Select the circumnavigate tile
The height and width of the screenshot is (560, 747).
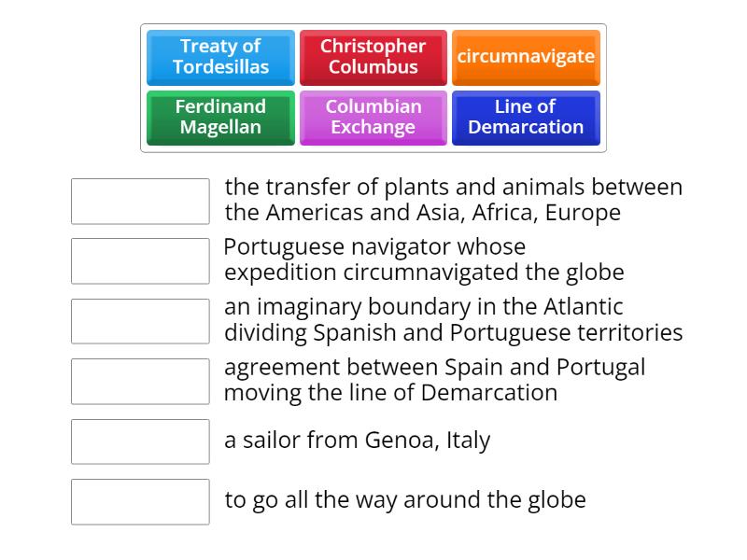point(526,58)
